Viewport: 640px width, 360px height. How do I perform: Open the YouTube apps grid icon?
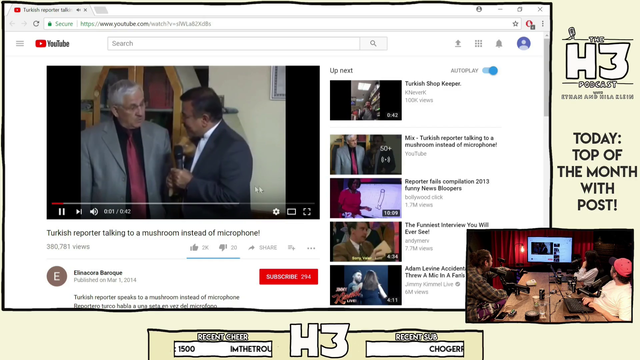[478, 43]
